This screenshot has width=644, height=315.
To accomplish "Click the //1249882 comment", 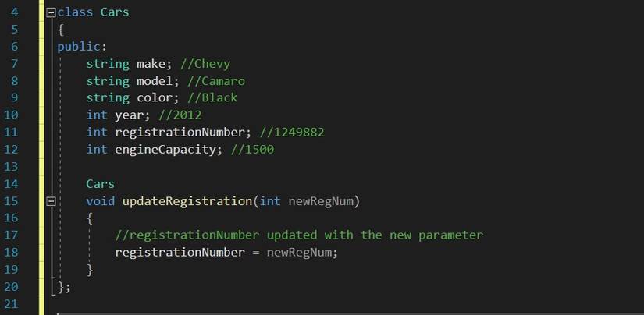I will [292, 133].
